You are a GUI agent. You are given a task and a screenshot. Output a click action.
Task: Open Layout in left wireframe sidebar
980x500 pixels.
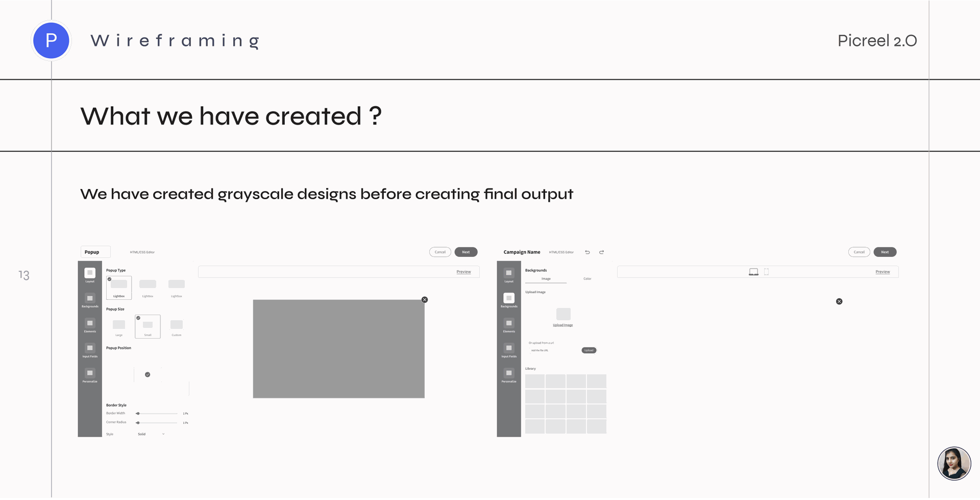90,274
